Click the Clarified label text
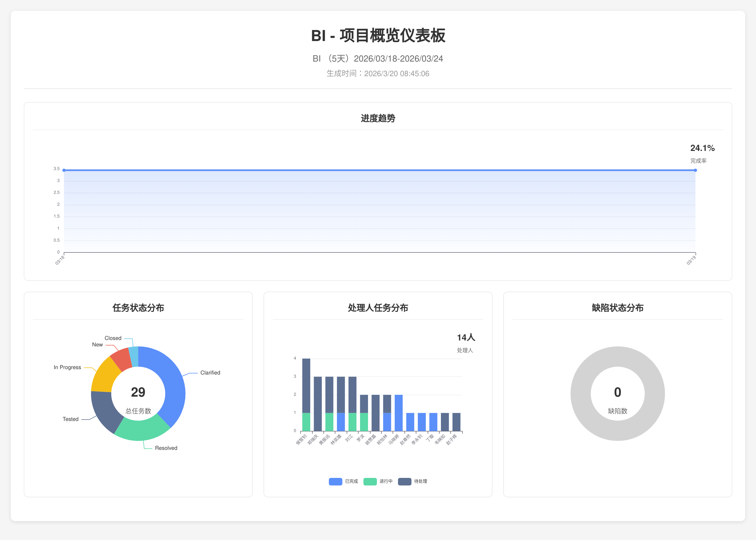Image resolution: width=756 pixels, height=540 pixels. [210, 373]
